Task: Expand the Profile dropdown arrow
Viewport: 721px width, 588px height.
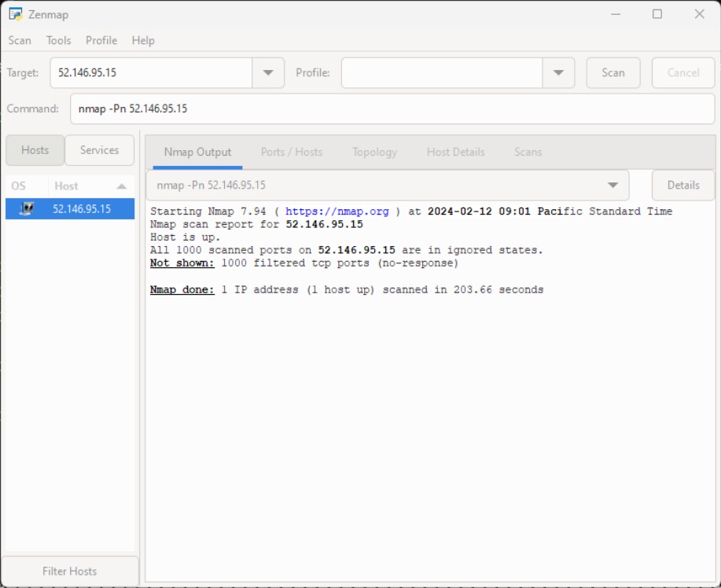Action: point(558,72)
